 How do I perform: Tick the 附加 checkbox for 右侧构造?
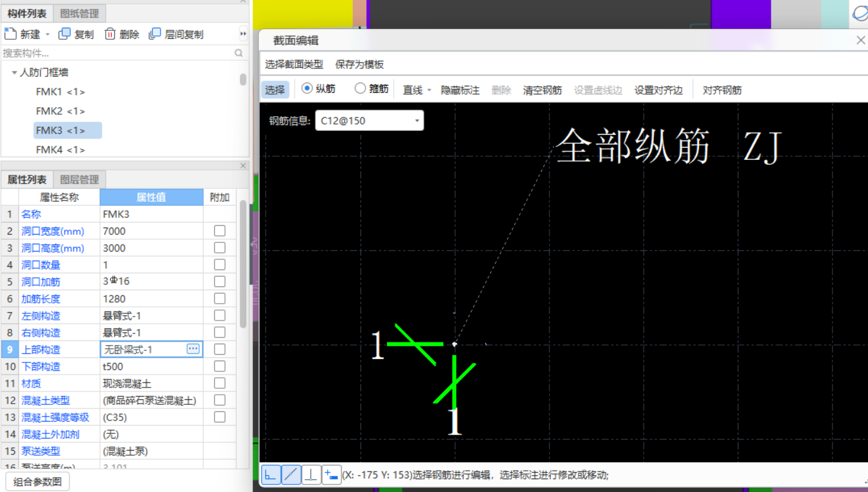pyautogui.click(x=220, y=332)
